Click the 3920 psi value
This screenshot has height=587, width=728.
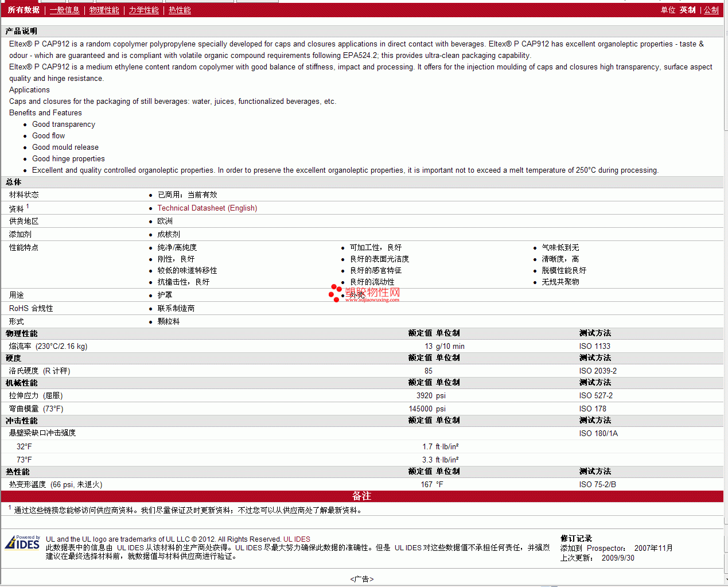431,396
